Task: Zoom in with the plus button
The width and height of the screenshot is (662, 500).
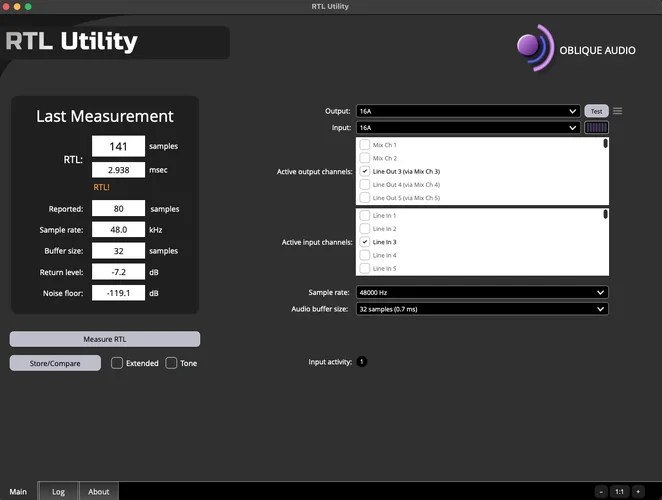Action: [x=637, y=492]
